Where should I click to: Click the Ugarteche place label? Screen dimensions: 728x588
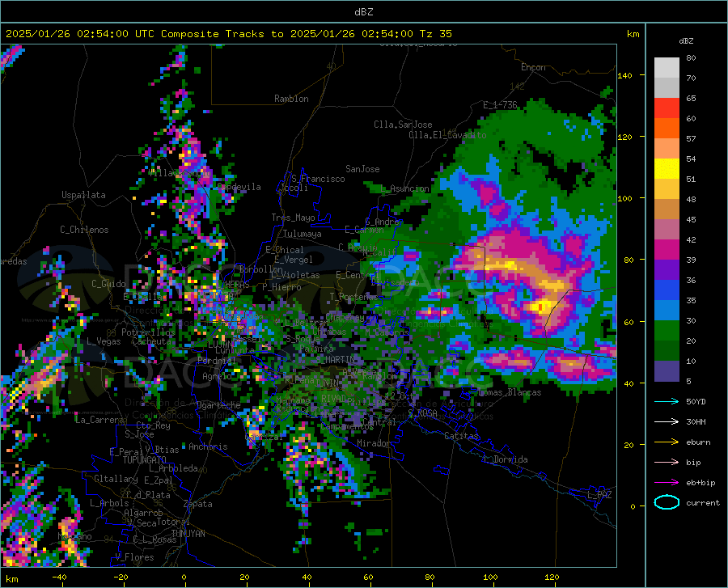(218, 405)
